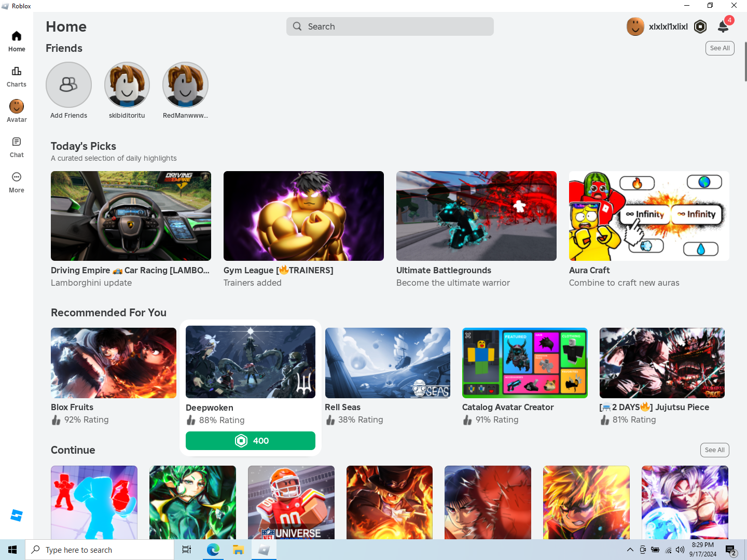Click the Aura Craft title text

coord(589,270)
